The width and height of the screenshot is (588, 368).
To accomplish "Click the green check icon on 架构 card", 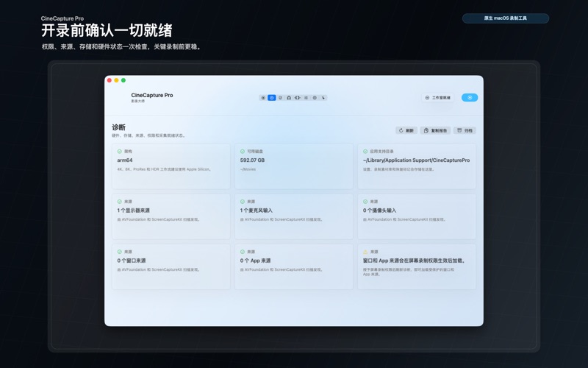I will point(119,152).
